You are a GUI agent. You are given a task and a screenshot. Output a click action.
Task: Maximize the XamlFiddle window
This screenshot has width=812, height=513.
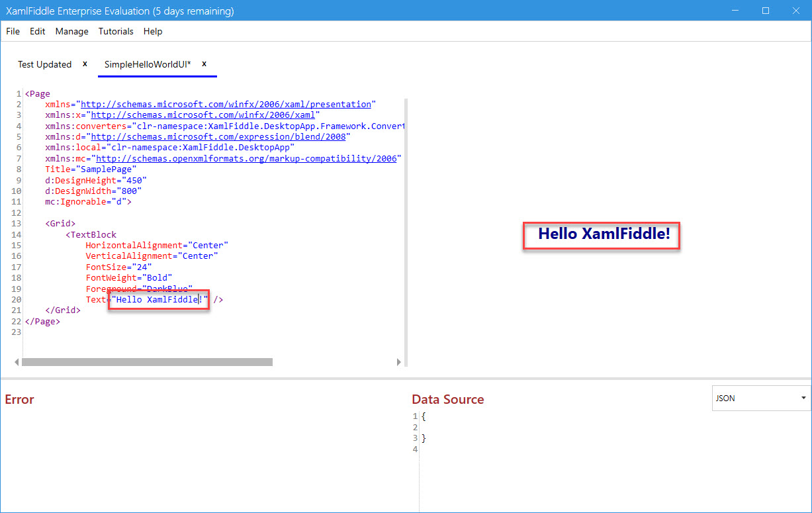tap(766, 11)
